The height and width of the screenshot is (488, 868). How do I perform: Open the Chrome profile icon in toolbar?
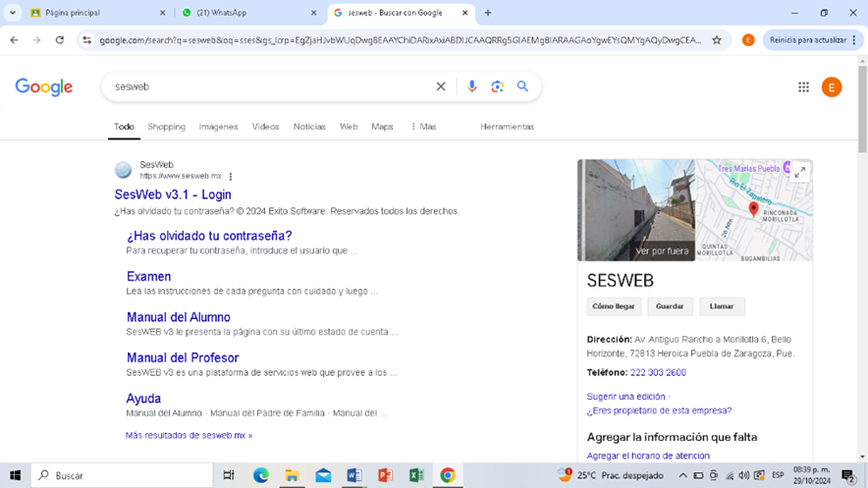click(748, 40)
